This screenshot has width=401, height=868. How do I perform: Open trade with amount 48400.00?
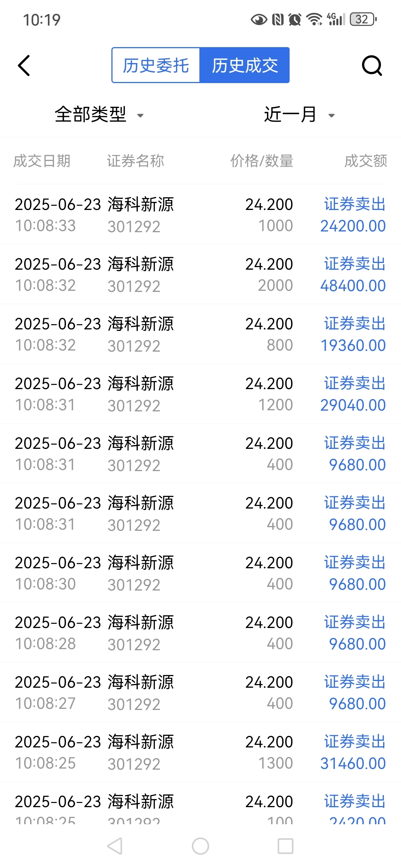[200, 274]
